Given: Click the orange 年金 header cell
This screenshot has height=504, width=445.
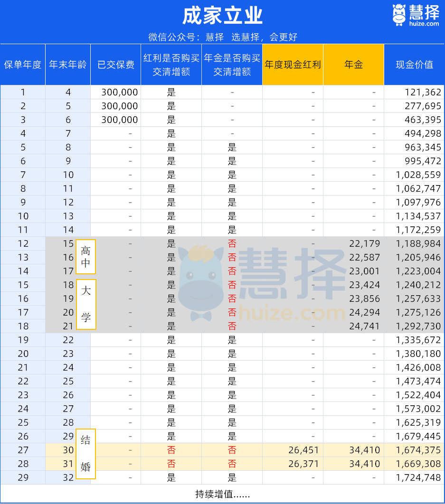Looking at the screenshot, I should click(353, 65).
